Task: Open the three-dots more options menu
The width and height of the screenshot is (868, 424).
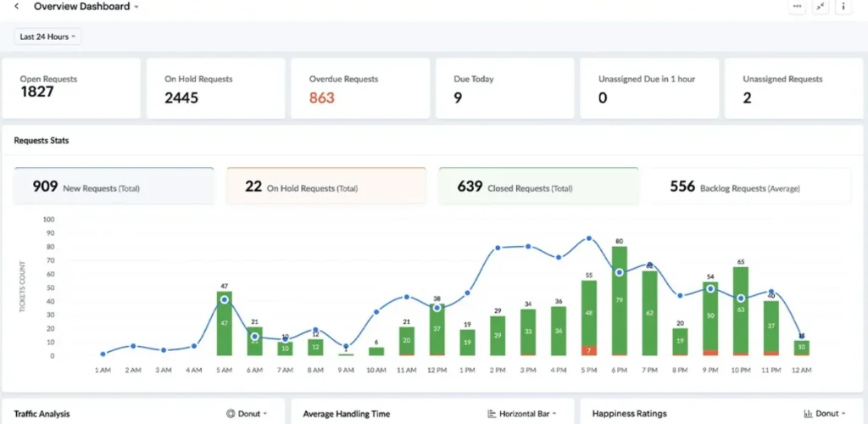Action: pos(797,7)
